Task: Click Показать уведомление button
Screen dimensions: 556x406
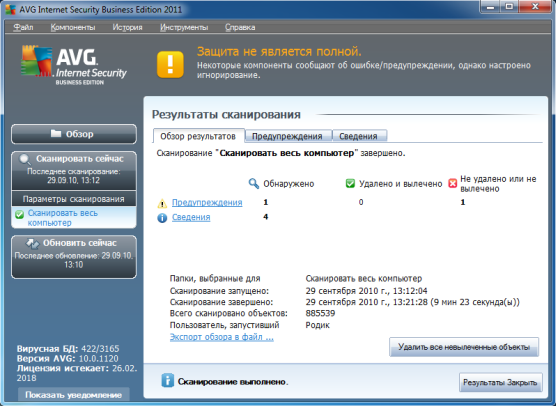Action: pos(74,395)
